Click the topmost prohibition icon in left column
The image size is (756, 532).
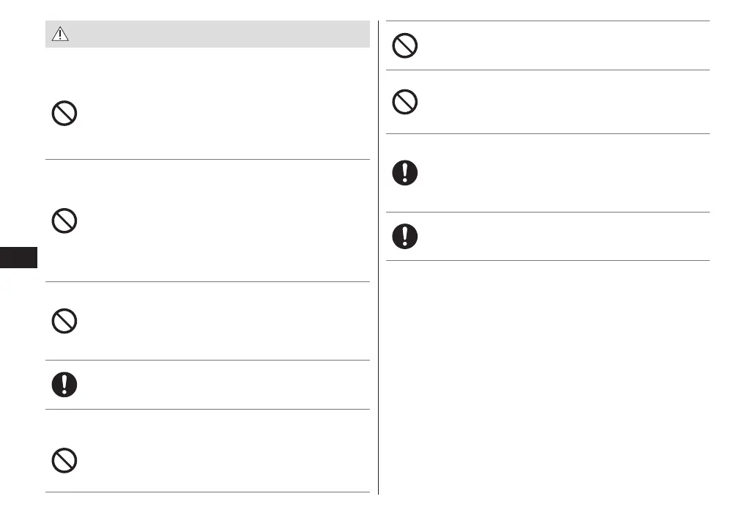pyautogui.click(x=64, y=113)
